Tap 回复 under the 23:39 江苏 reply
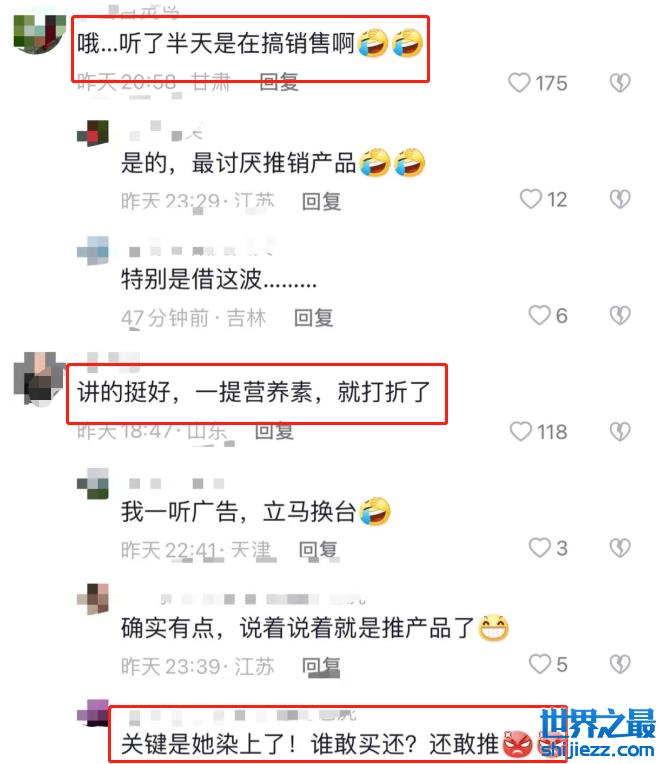The image size is (663, 764). click(321, 666)
